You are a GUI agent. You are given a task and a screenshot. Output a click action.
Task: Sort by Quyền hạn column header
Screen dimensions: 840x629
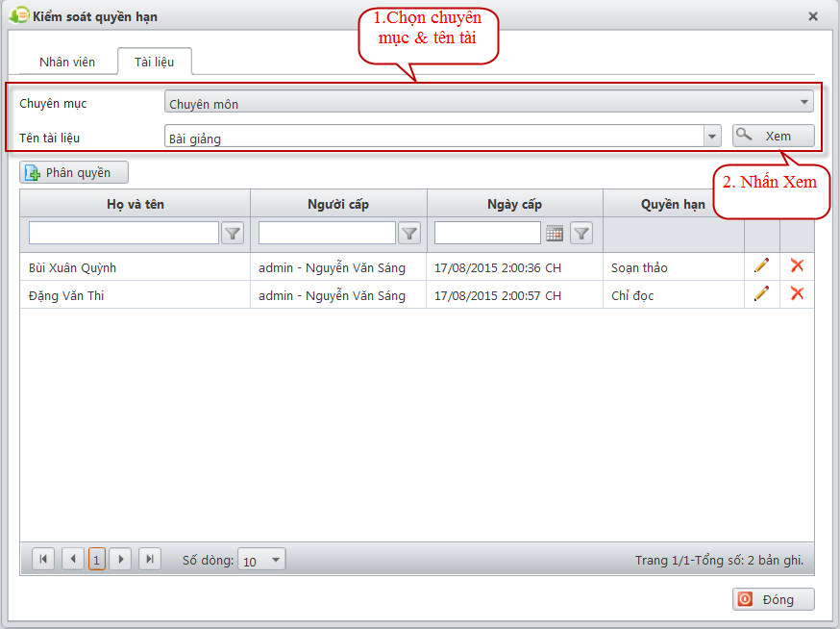pos(674,204)
